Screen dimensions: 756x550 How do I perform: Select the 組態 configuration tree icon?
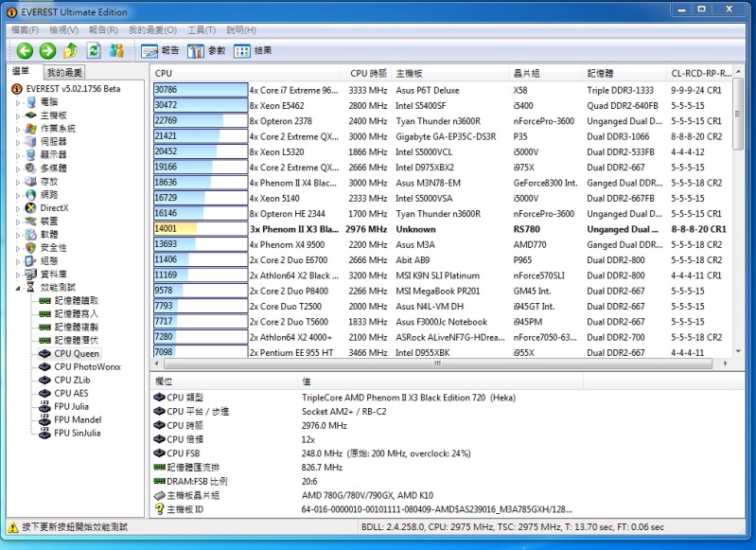(x=31, y=261)
